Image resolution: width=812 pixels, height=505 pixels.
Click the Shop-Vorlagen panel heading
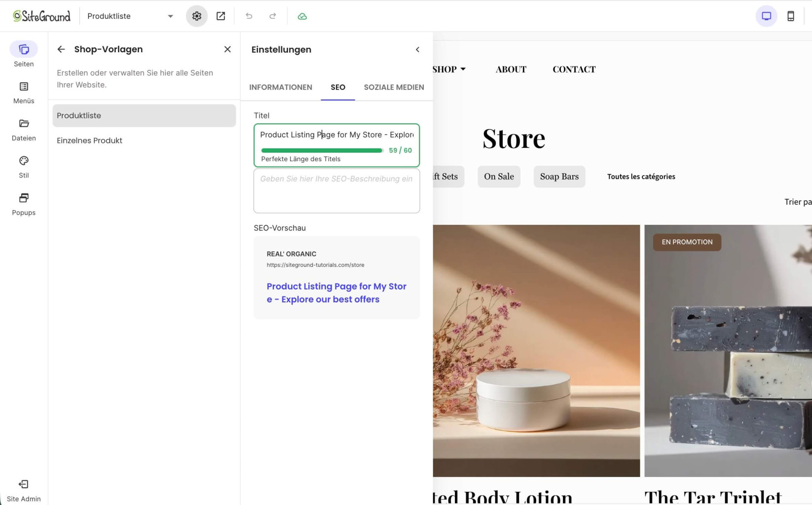point(109,49)
